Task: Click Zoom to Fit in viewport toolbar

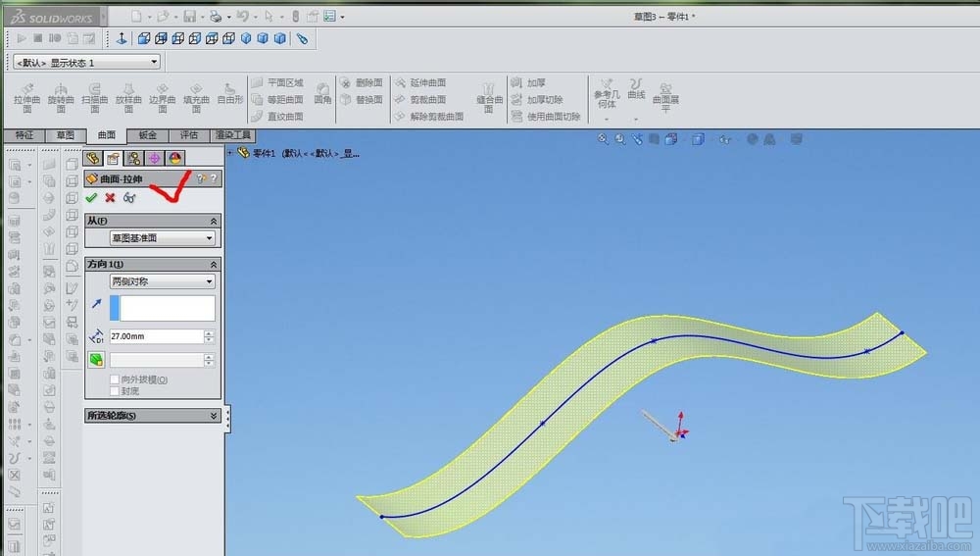Action: 603,139
